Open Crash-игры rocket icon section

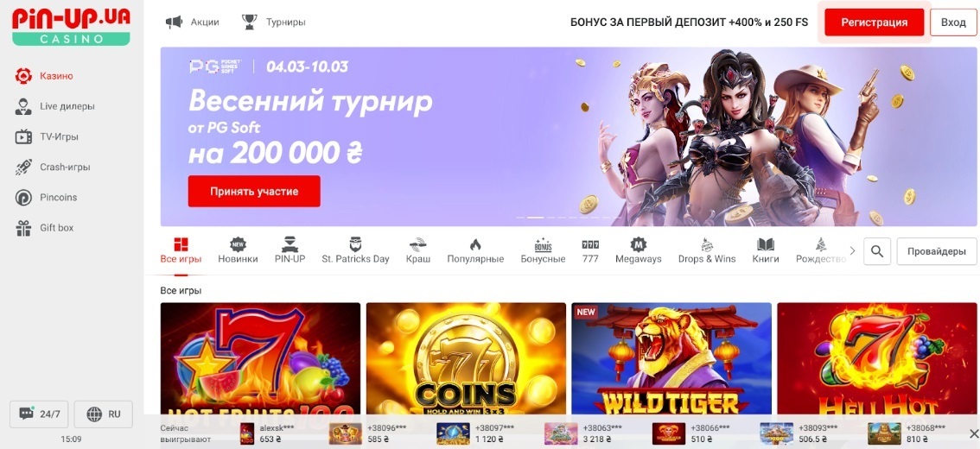point(23,168)
